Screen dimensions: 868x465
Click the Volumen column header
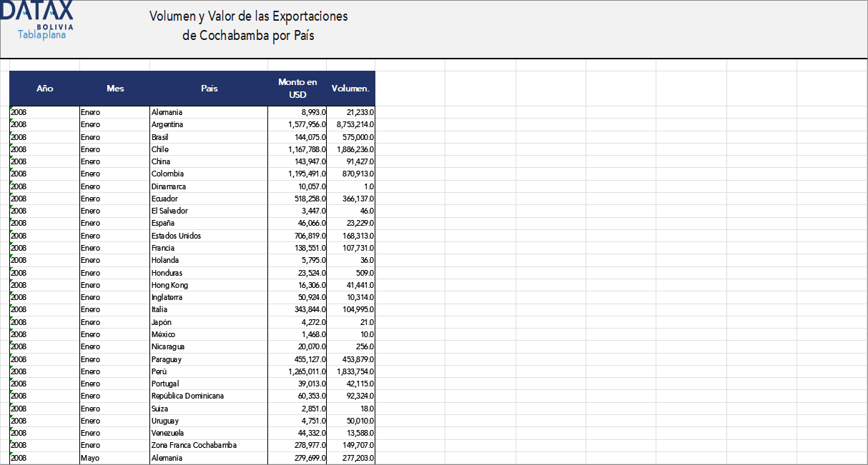(351, 89)
